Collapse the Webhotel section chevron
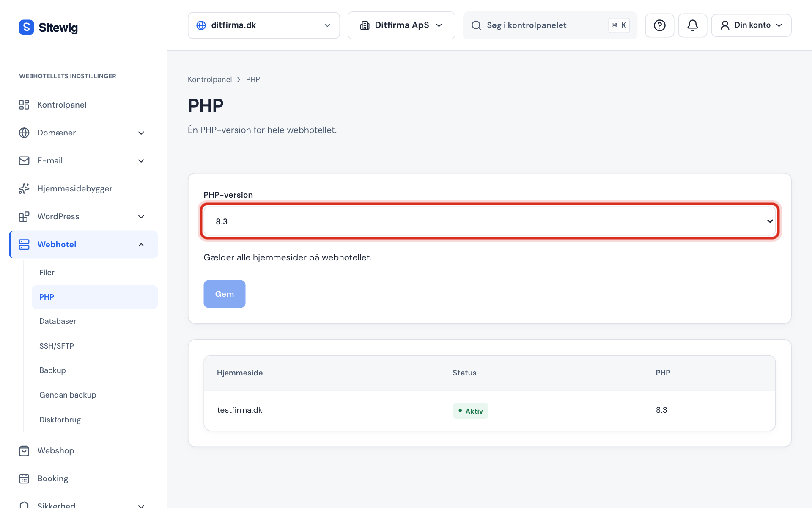812x508 pixels. coord(141,245)
